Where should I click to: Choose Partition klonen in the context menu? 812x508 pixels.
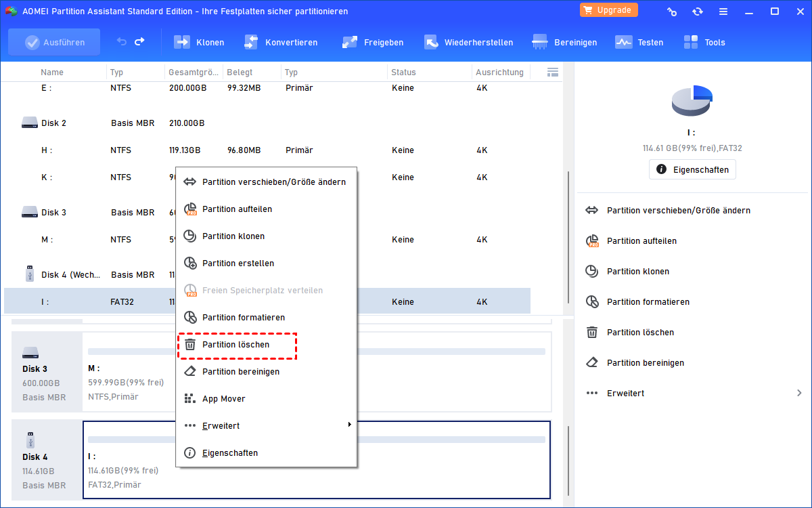pos(266,236)
